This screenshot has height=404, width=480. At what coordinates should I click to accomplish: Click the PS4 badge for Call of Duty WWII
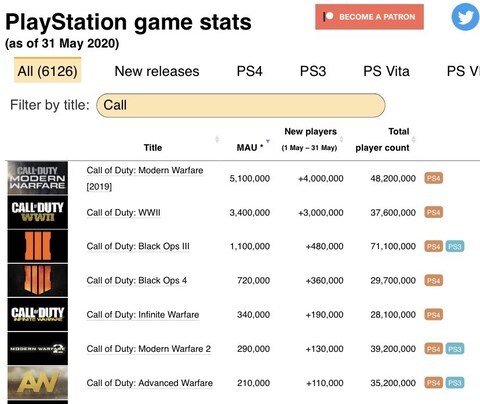pos(433,212)
